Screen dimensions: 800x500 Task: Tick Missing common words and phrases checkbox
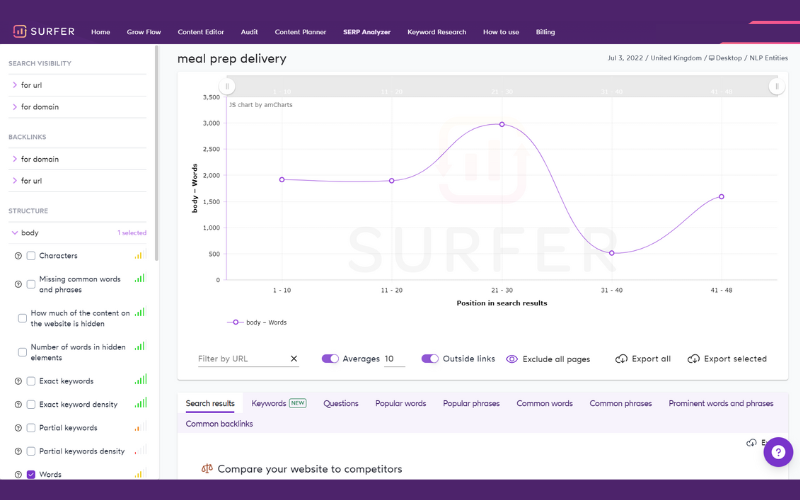pyautogui.click(x=31, y=284)
